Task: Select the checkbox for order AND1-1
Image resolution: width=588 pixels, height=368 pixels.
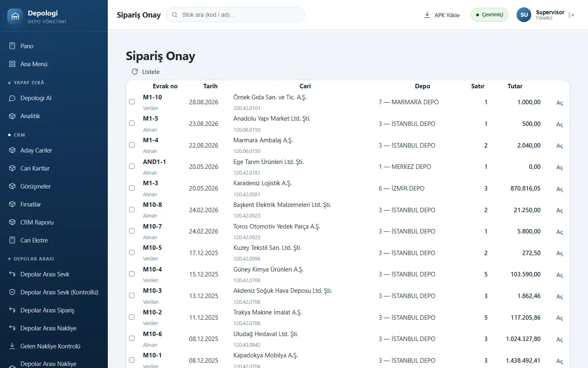Action: tap(131, 166)
